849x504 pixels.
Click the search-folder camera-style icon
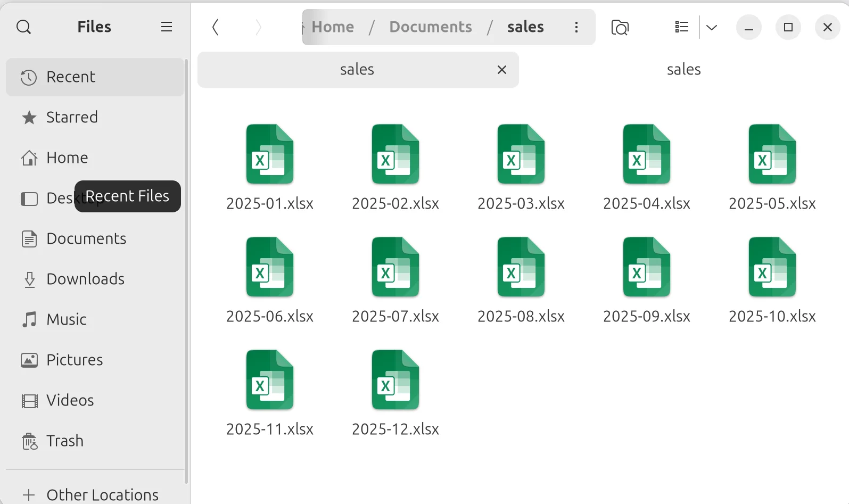pyautogui.click(x=620, y=27)
